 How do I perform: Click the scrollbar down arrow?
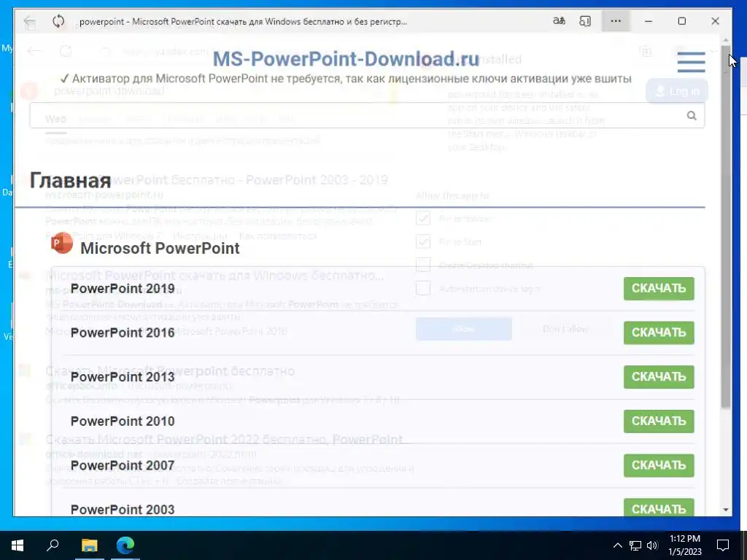click(x=726, y=510)
